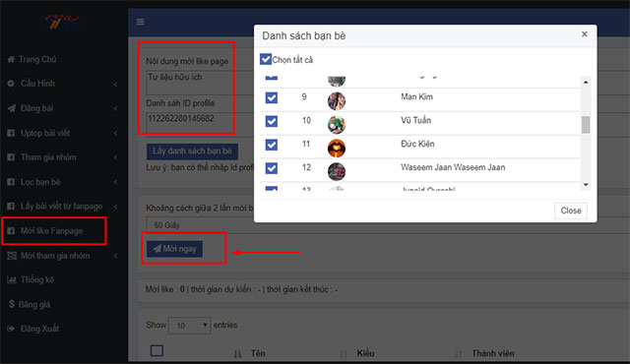Viewport: 630px width, 364px height.
Task: Click the sort icon beside Tên column
Action: coord(238,354)
